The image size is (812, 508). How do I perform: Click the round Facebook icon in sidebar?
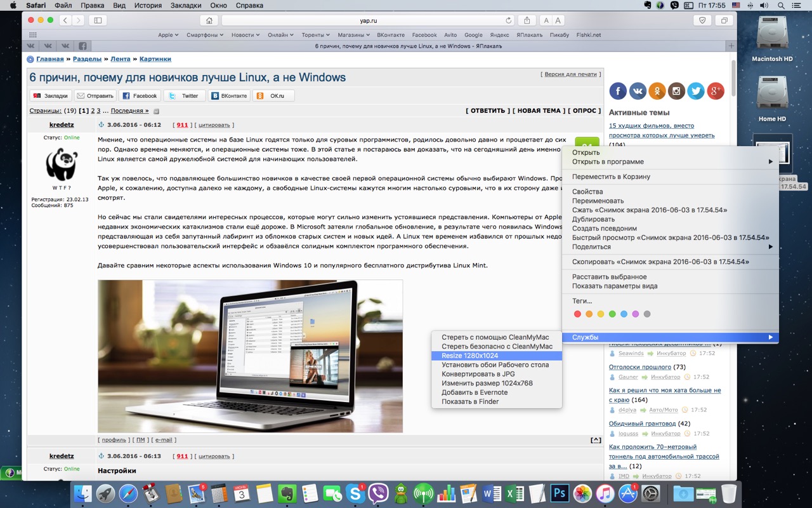(x=618, y=91)
